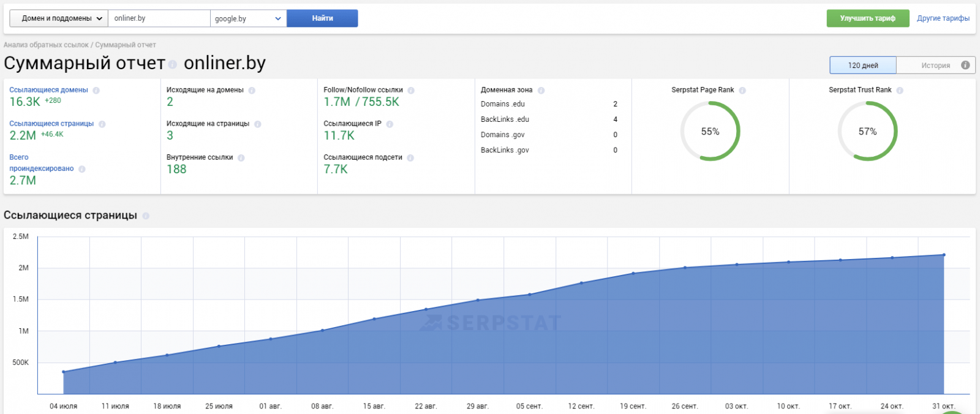Click the 188 internal links value
This screenshot has height=414, width=980.
pos(176,170)
